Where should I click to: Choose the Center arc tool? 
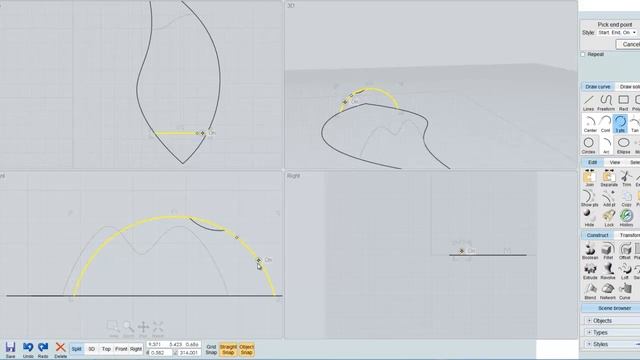pos(590,124)
